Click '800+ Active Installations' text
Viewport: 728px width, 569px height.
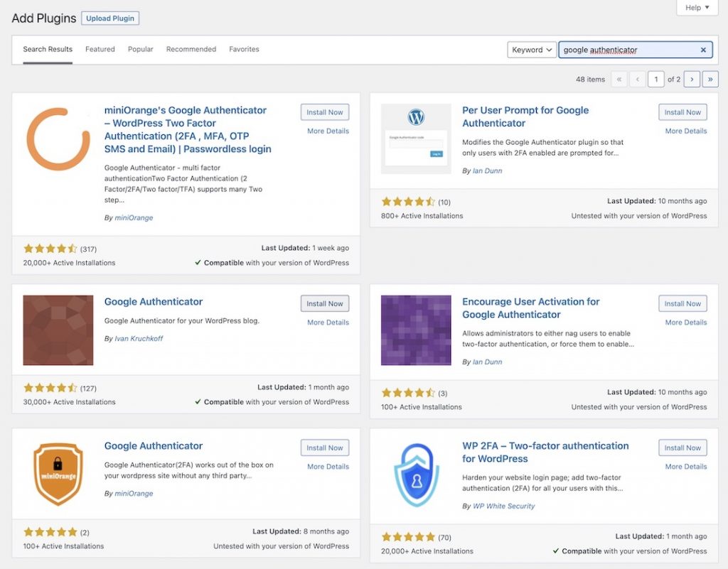[422, 216]
